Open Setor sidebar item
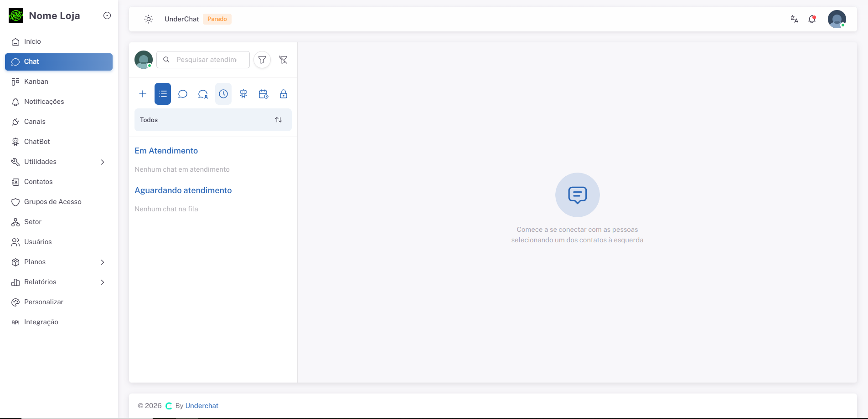The width and height of the screenshot is (868, 419). tap(59, 222)
